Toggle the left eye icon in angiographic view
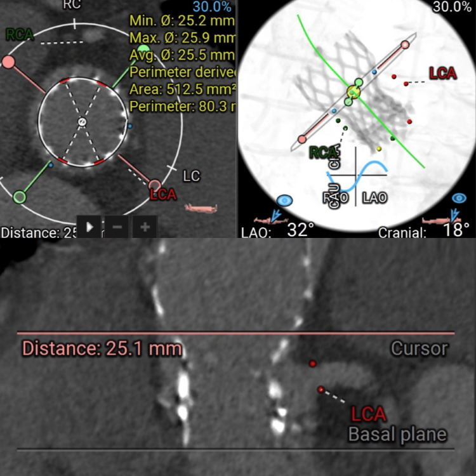This screenshot has height=476, width=476. [x=285, y=201]
